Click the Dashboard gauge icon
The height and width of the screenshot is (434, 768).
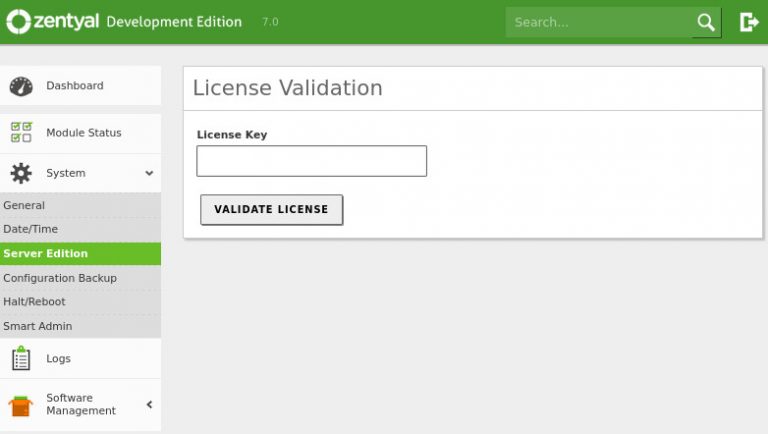pos(21,86)
